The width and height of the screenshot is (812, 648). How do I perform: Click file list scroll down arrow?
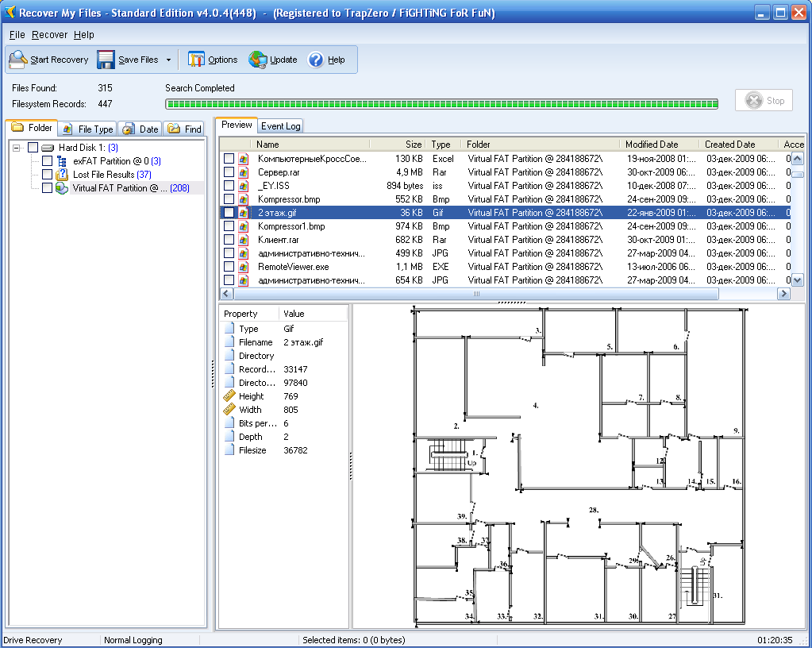pos(798,280)
